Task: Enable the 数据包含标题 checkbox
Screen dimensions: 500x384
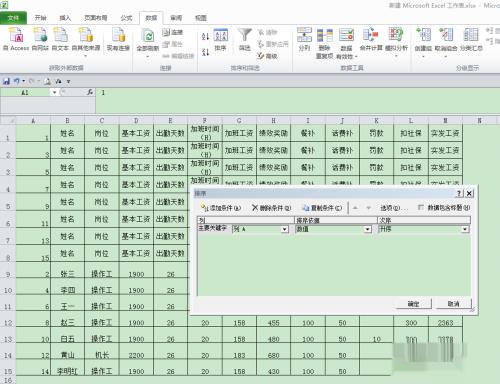Action: pos(421,208)
